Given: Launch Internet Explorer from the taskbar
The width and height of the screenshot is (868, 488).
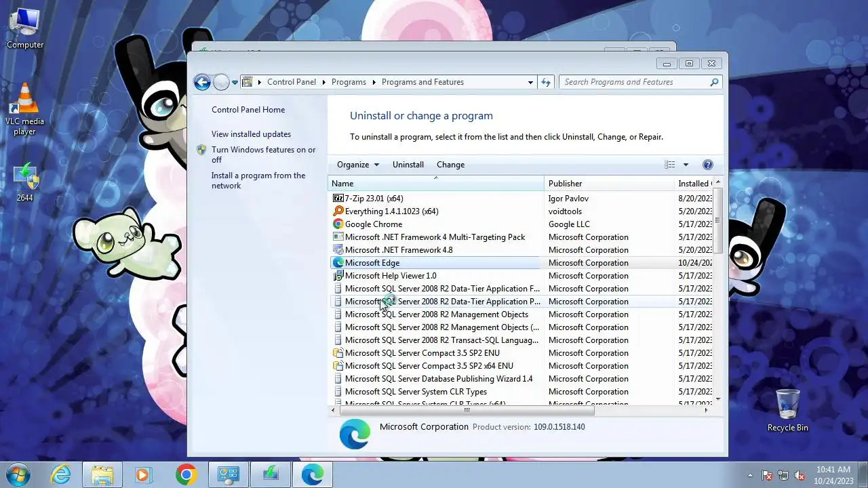Looking at the screenshot, I should 61,474.
